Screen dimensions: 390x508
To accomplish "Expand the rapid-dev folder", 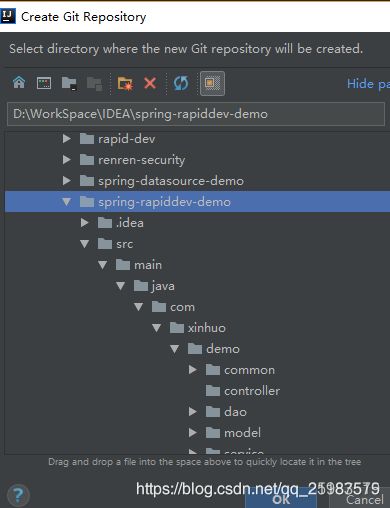I will pyautogui.click(x=67, y=139).
